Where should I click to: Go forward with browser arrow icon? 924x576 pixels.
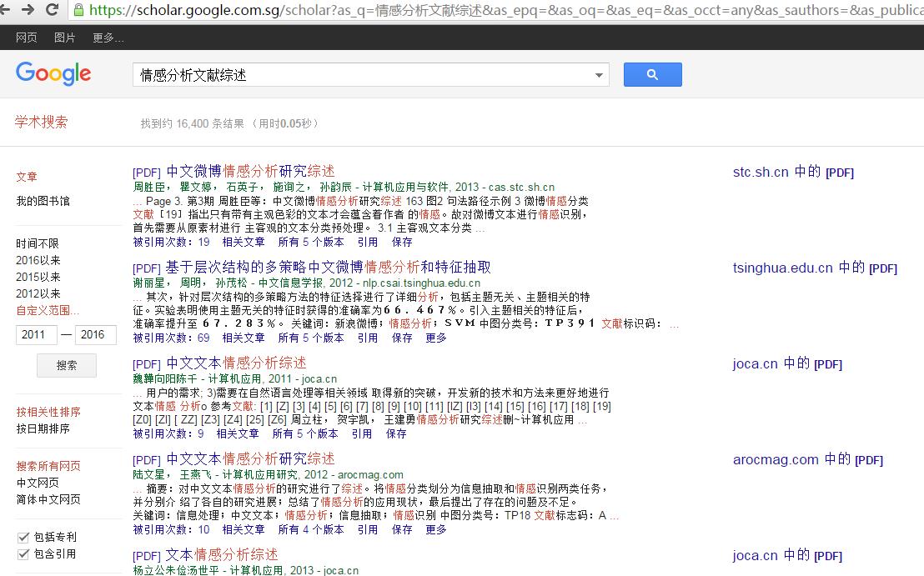point(28,9)
